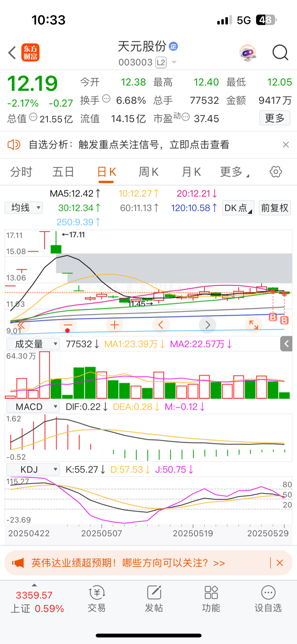Screen dimensions: 297x644
Task: Tap the K:55.27 KDJ value
Action: (85, 470)
